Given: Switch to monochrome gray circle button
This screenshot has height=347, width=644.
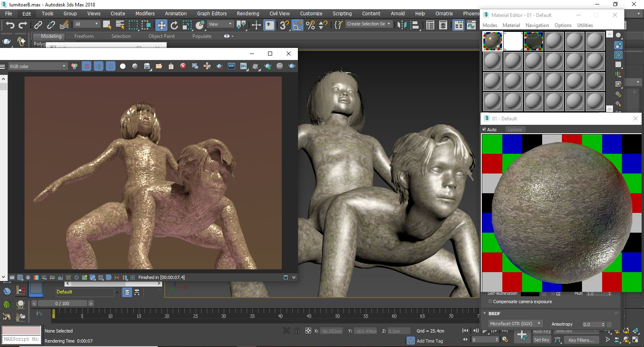Looking at the screenshot, I should point(135,66).
